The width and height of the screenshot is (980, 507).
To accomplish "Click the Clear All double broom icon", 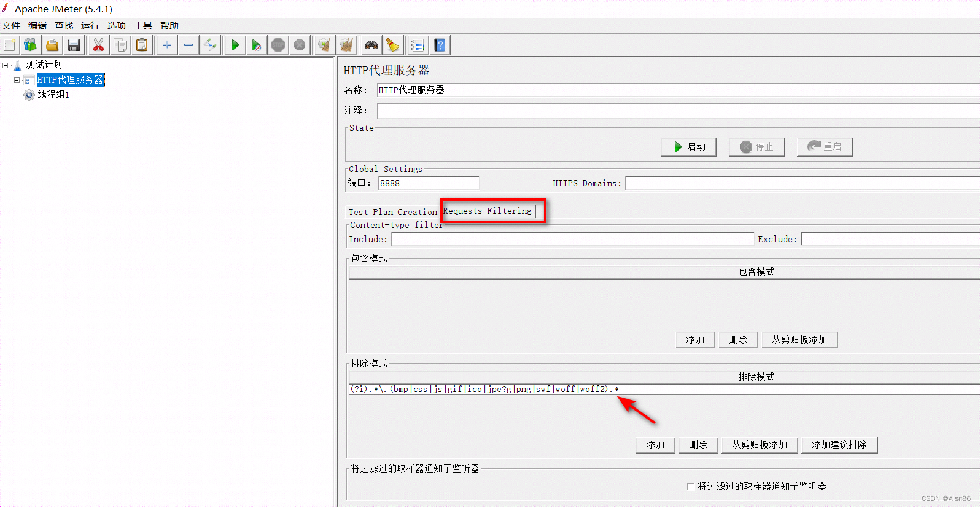I will pyautogui.click(x=346, y=45).
